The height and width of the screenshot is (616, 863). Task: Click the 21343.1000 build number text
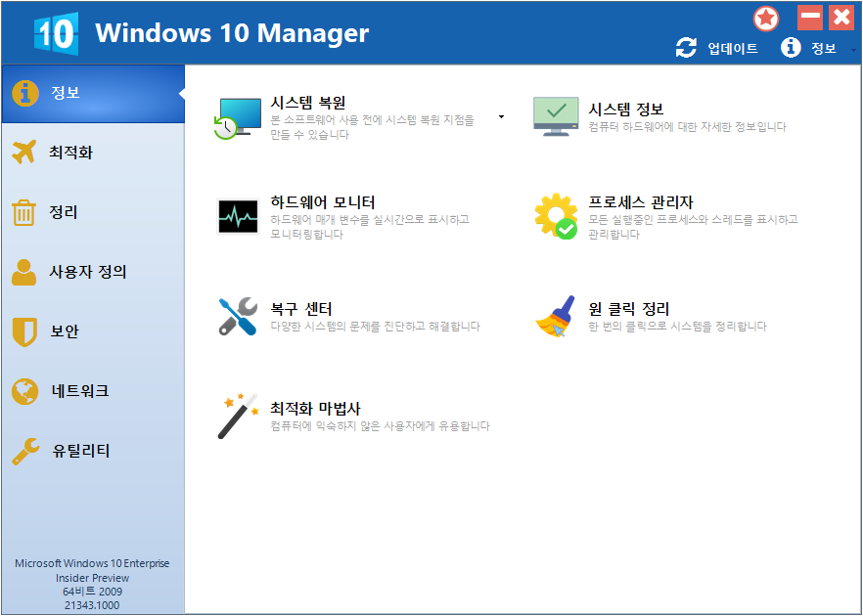pos(92,605)
